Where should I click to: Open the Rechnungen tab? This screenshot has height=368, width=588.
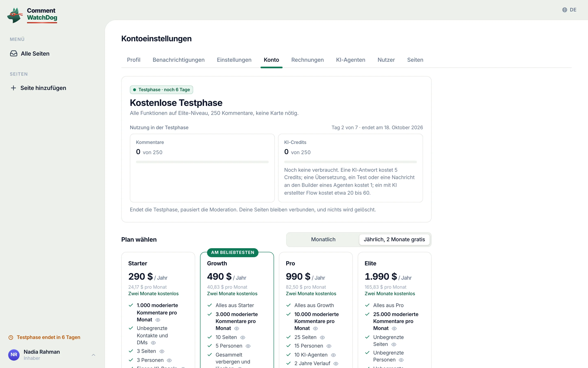coord(307,60)
